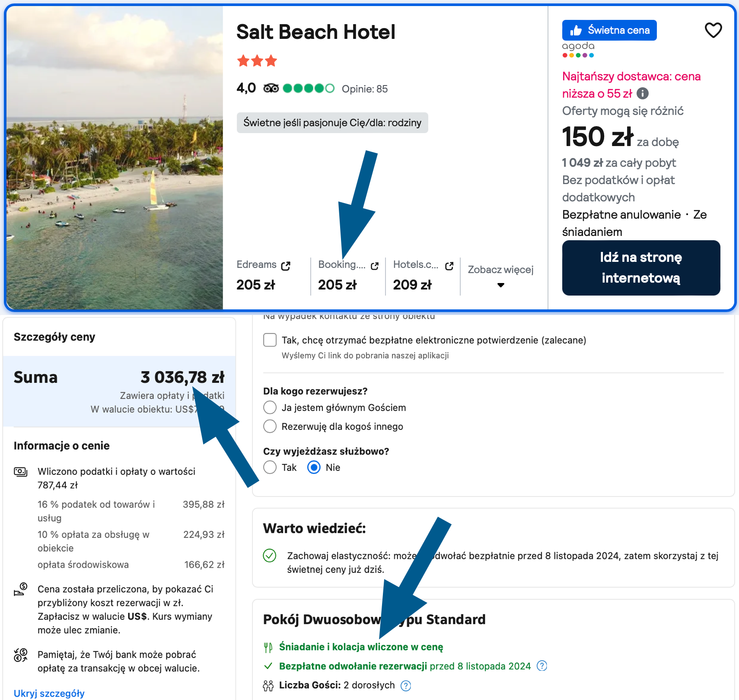Click the info icon beside the 55 zł saving

point(643,93)
